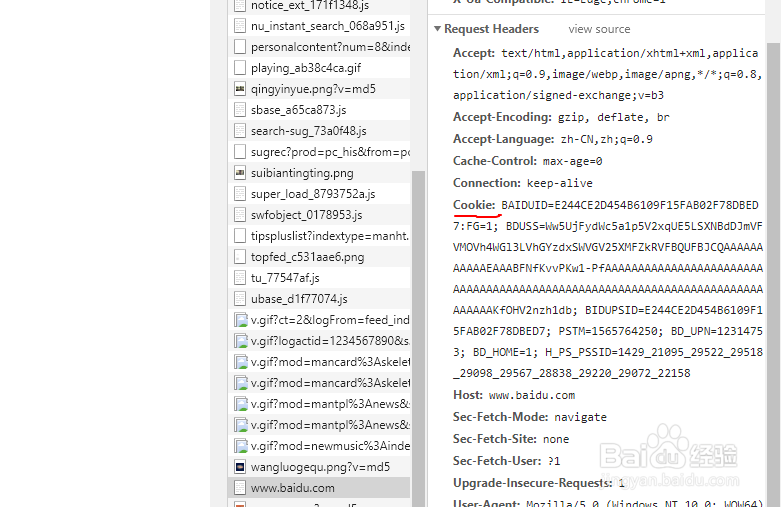Click the qingyinyue.png image file icon
Viewport: 781px width, 507px height.
click(x=240, y=89)
